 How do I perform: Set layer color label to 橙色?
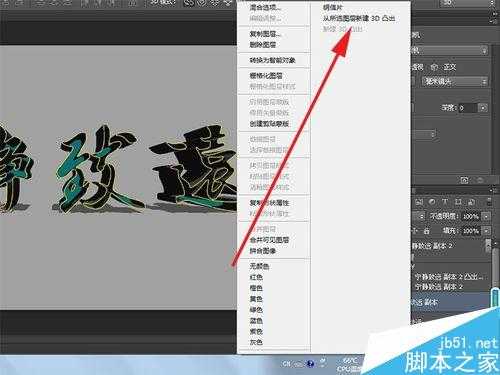256,288
